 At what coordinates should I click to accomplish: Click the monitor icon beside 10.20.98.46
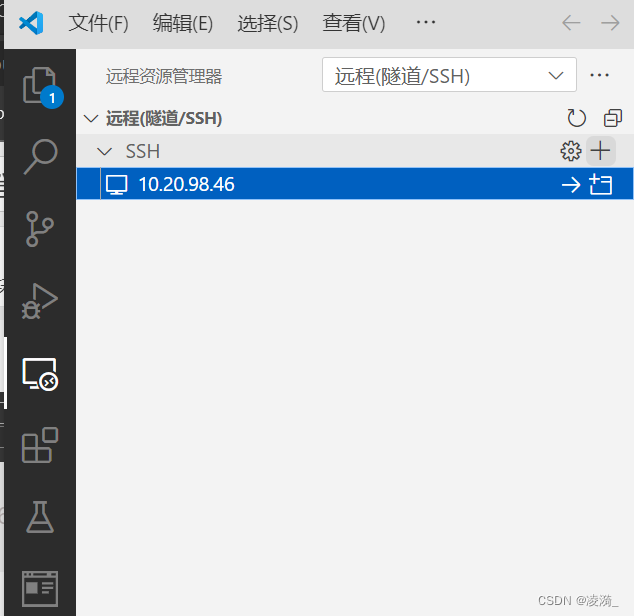point(117,185)
